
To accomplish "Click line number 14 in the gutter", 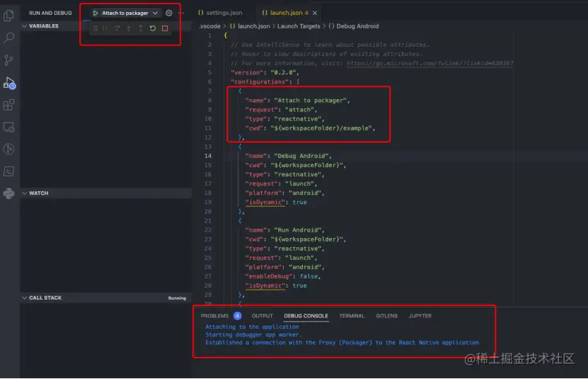I will tap(208, 156).
